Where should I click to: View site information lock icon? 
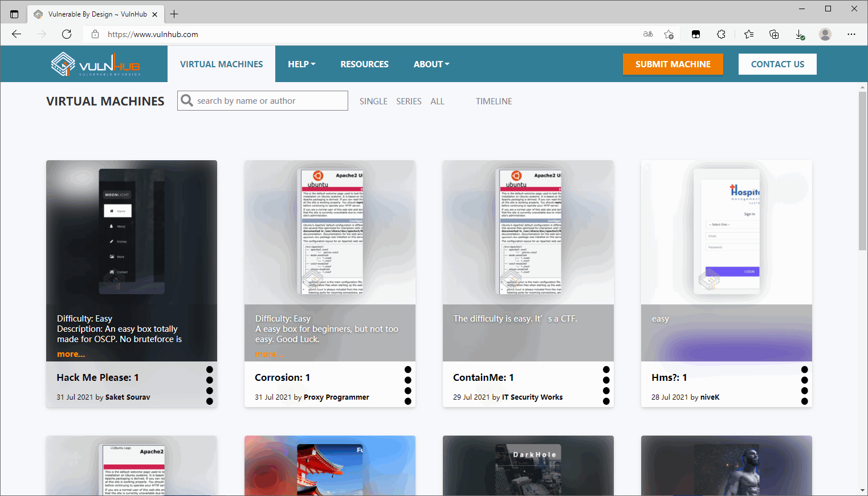tap(95, 34)
